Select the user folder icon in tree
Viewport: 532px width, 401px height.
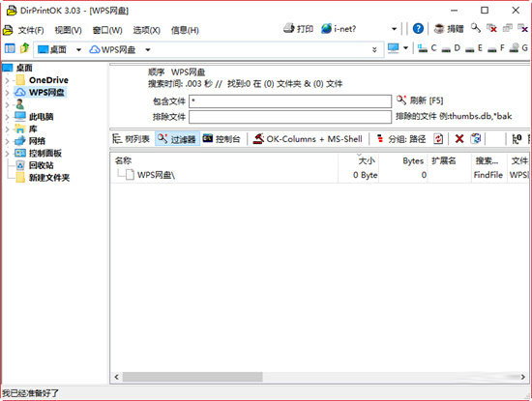[x=20, y=104]
